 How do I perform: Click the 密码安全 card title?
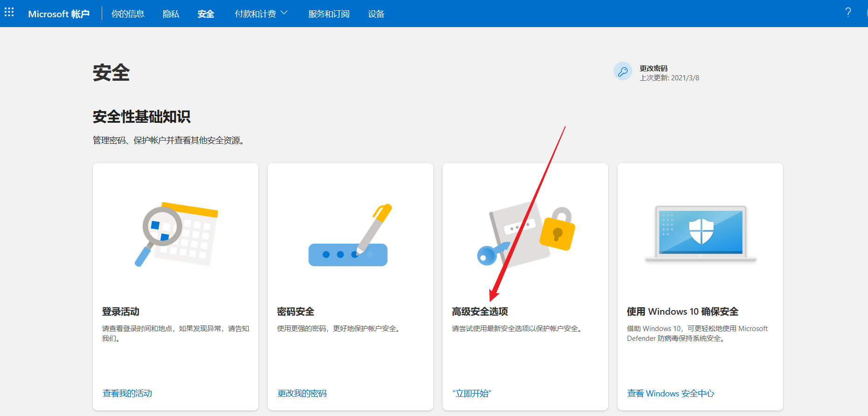[x=296, y=311]
